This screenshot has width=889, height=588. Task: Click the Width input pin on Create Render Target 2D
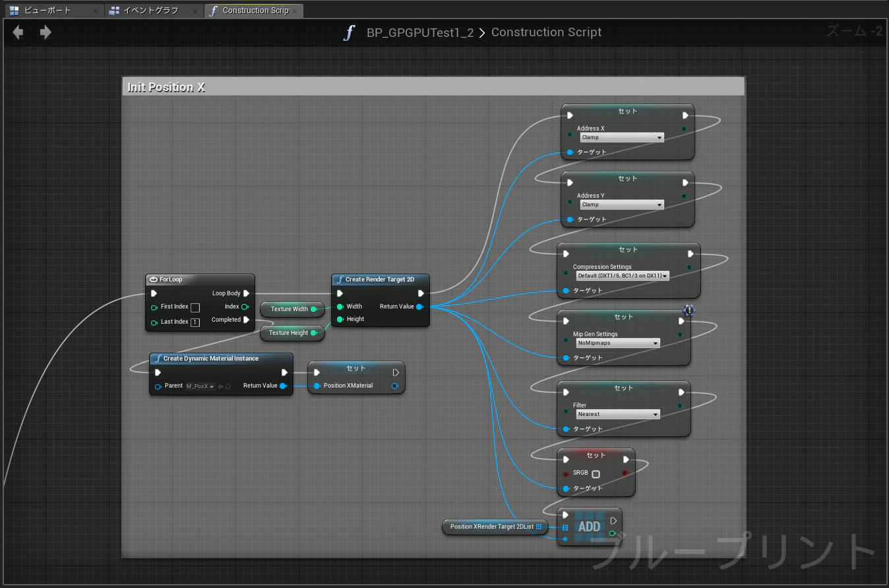pos(340,307)
